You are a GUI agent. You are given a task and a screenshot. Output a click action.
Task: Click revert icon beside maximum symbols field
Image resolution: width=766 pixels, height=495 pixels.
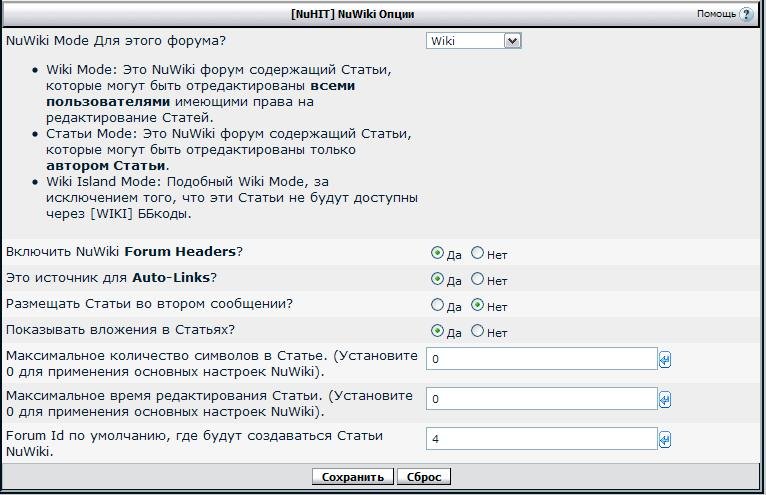(x=664, y=360)
